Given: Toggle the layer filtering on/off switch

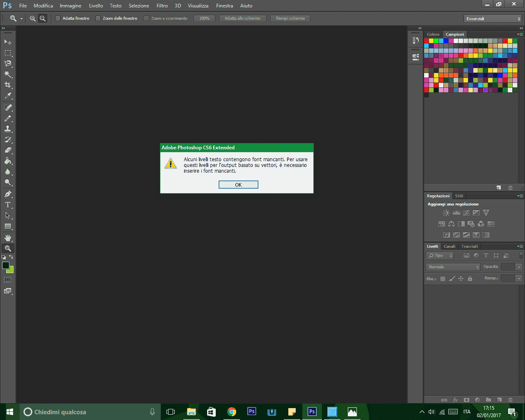Looking at the screenshot, I should [x=521, y=255].
